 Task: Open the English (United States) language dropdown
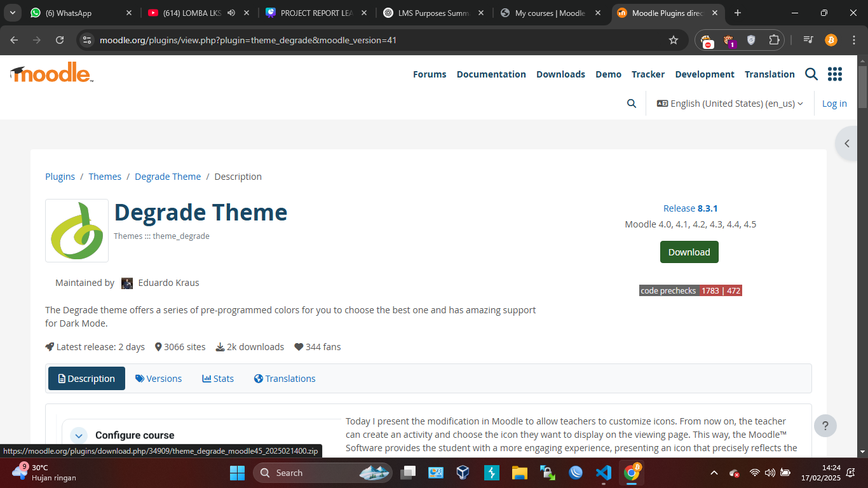coord(730,104)
